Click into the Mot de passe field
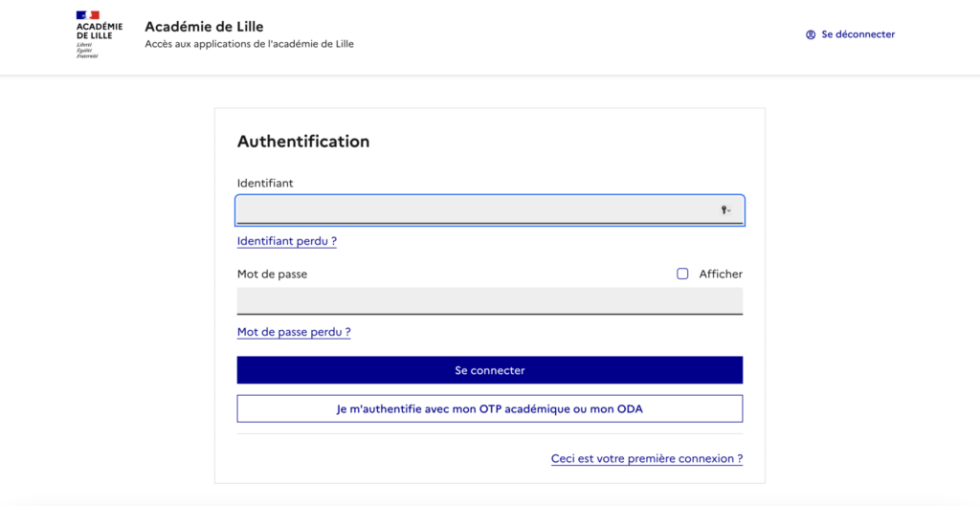 (489, 301)
